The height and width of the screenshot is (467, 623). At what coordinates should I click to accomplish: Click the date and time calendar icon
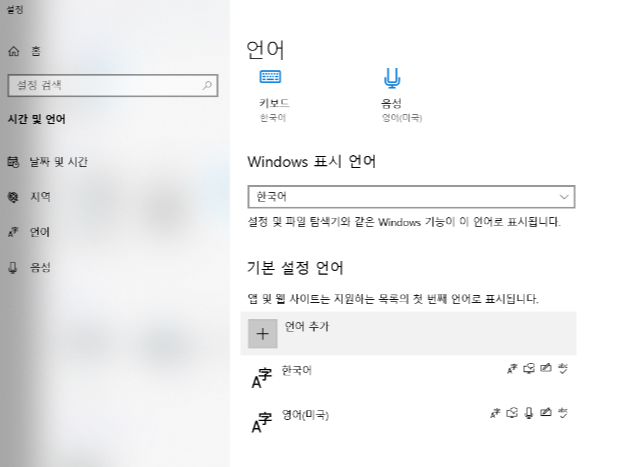coord(13,162)
